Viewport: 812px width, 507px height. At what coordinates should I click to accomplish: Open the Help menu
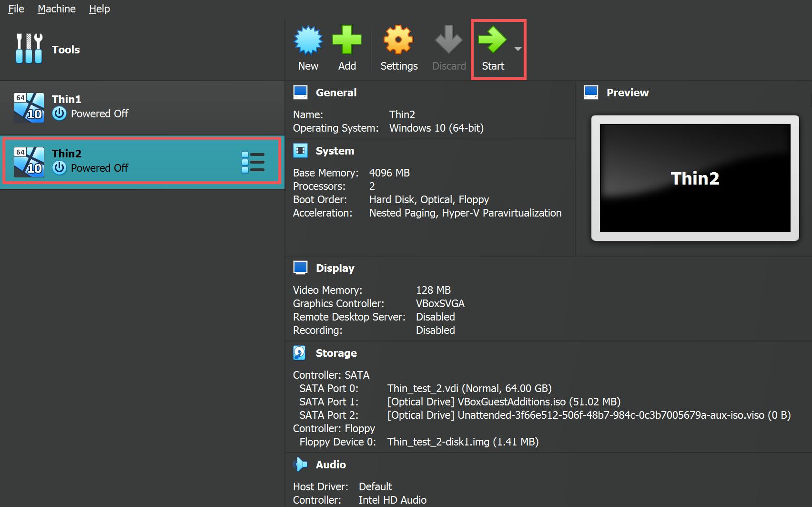coord(100,9)
